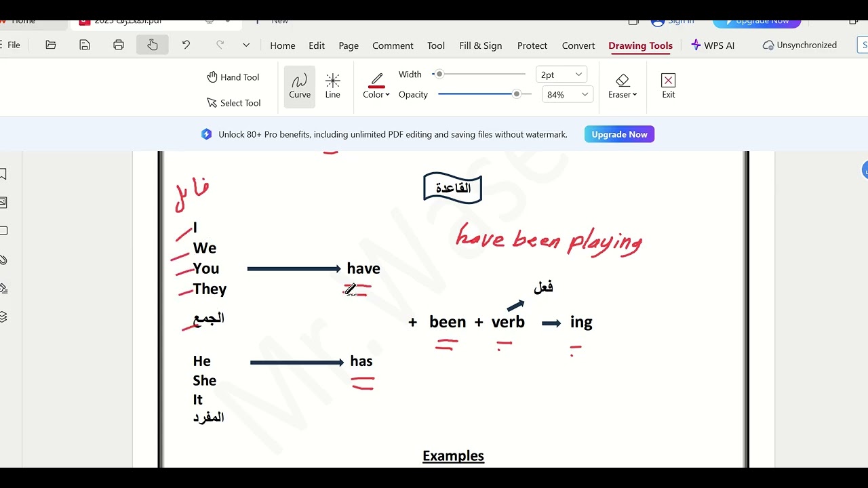Select the Drawing Tools tab
This screenshot has height=488, width=868.
640,45
